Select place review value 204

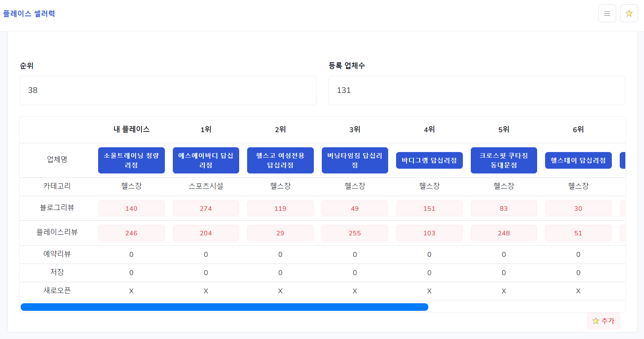[x=206, y=233]
